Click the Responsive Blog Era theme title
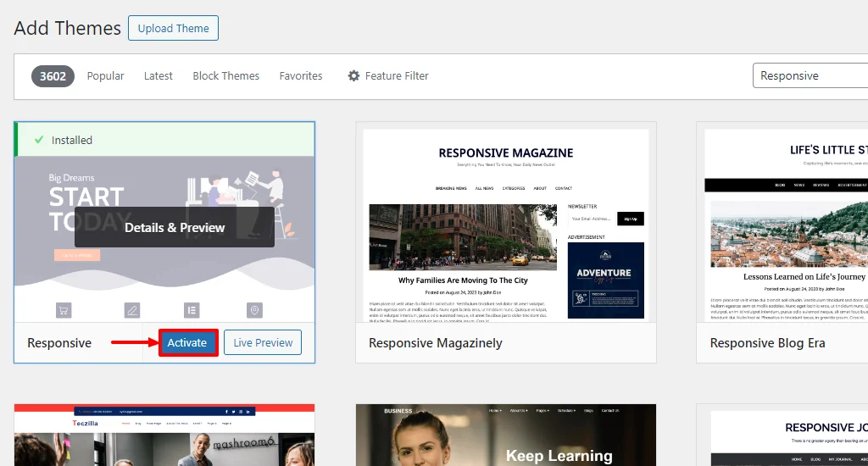Viewport: 868px width, 466px height. (x=767, y=343)
